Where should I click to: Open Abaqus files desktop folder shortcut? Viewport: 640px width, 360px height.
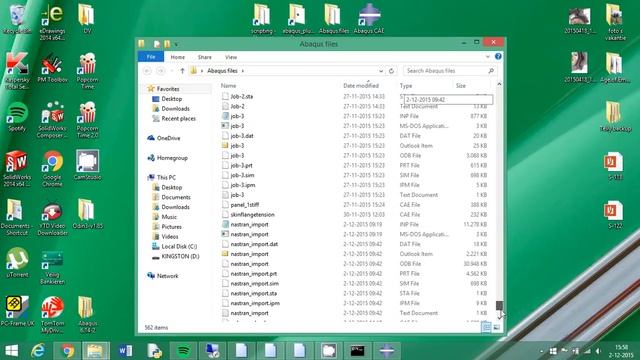[334, 18]
